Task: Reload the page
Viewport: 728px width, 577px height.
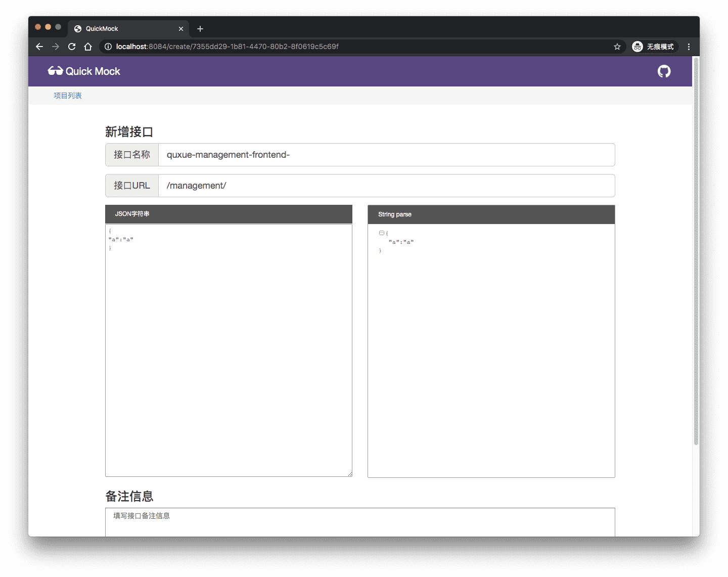Action: (x=72, y=47)
